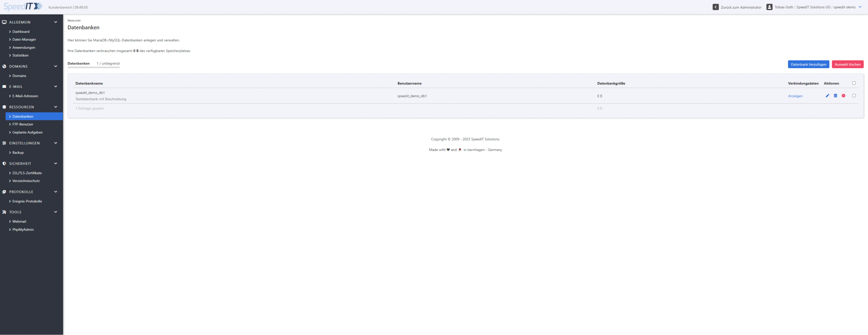Click the user profile avatar icon
This screenshot has width=868, height=335.
tap(769, 7)
